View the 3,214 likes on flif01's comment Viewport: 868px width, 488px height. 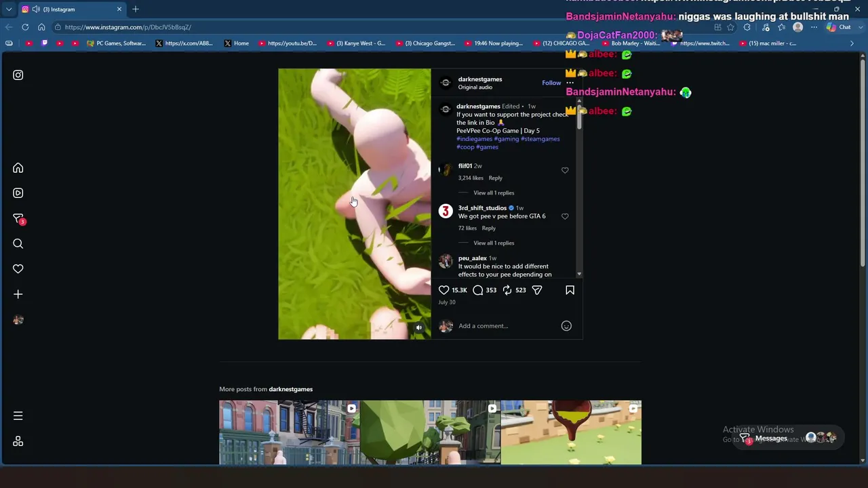point(471,178)
